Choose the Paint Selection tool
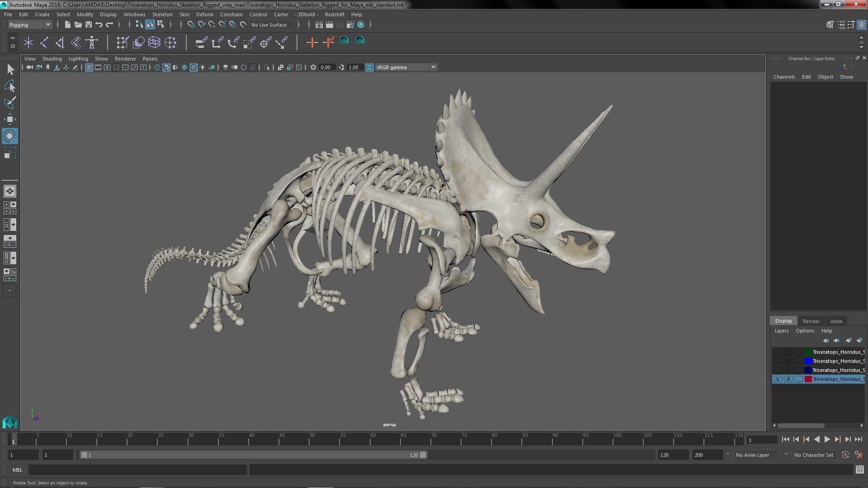Image resolution: width=868 pixels, height=488 pixels. click(10, 103)
